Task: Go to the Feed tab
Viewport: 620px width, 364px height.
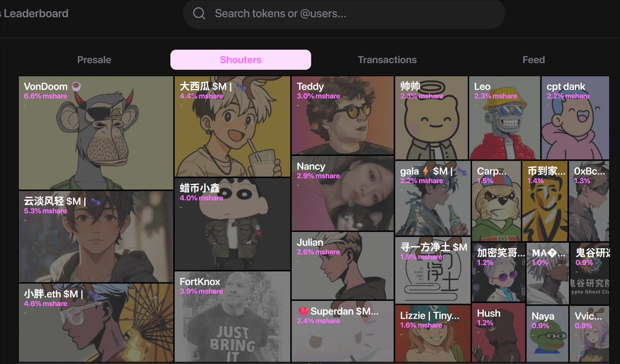Action: [534, 60]
